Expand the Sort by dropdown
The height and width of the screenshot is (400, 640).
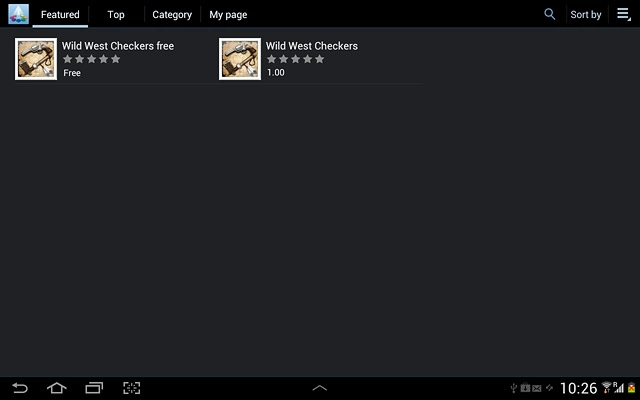click(585, 15)
